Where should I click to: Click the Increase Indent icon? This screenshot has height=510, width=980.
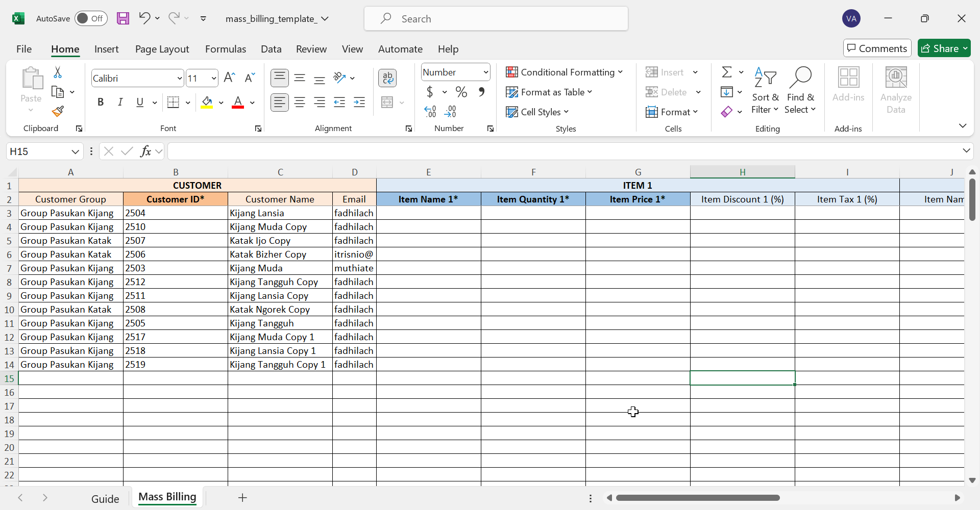(x=359, y=103)
